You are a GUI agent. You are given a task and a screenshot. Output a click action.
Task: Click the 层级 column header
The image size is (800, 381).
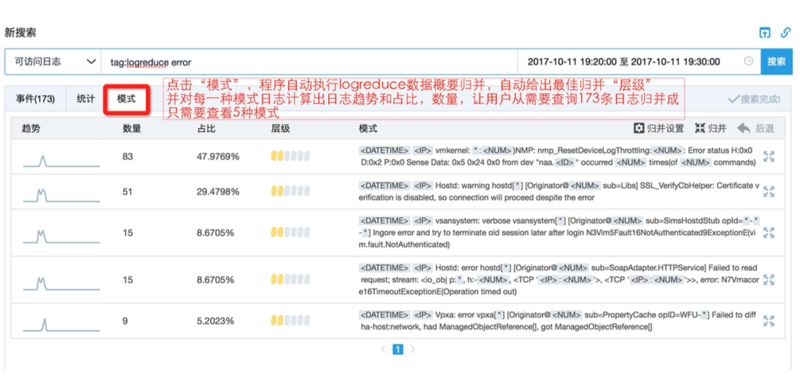[x=281, y=129]
